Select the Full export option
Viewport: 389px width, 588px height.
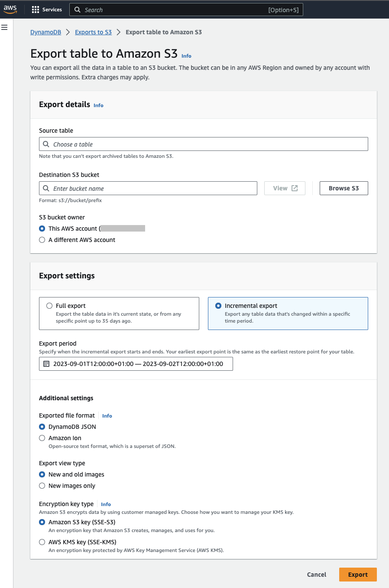[x=49, y=306]
